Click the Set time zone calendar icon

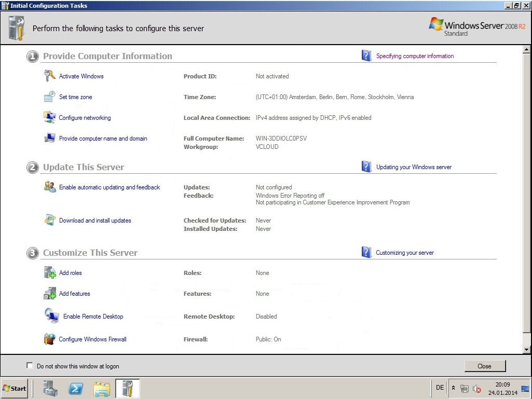(49, 97)
